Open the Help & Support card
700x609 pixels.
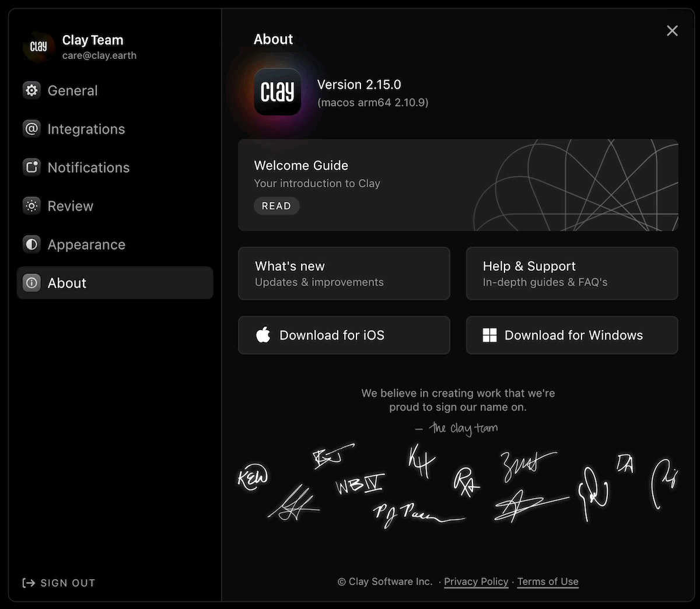click(572, 274)
